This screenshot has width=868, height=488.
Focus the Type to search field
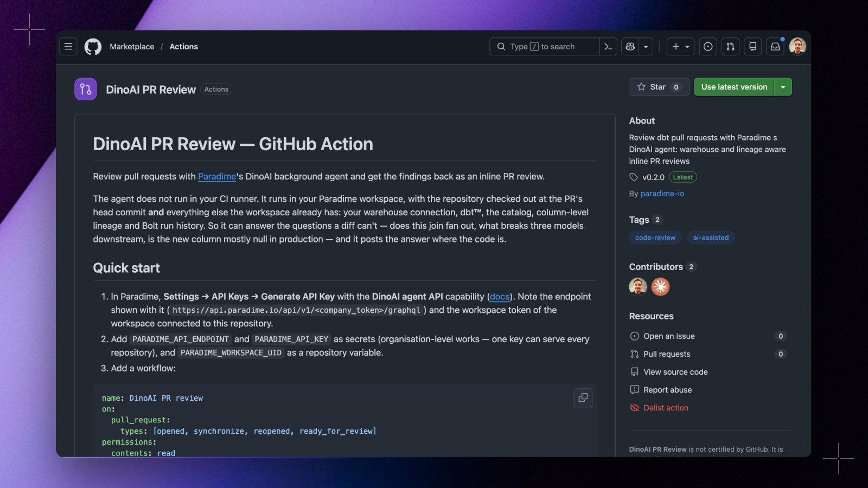pyautogui.click(x=545, y=47)
